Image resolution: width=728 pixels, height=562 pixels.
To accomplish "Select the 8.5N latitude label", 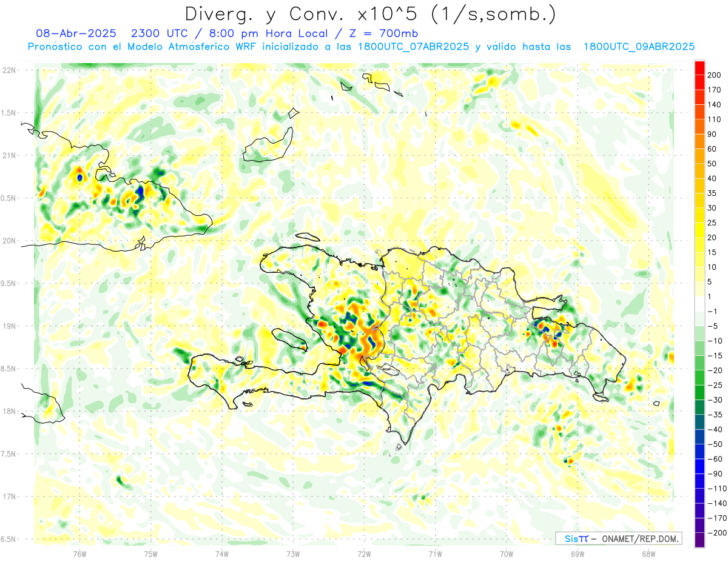I will pyautogui.click(x=8, y=369).
